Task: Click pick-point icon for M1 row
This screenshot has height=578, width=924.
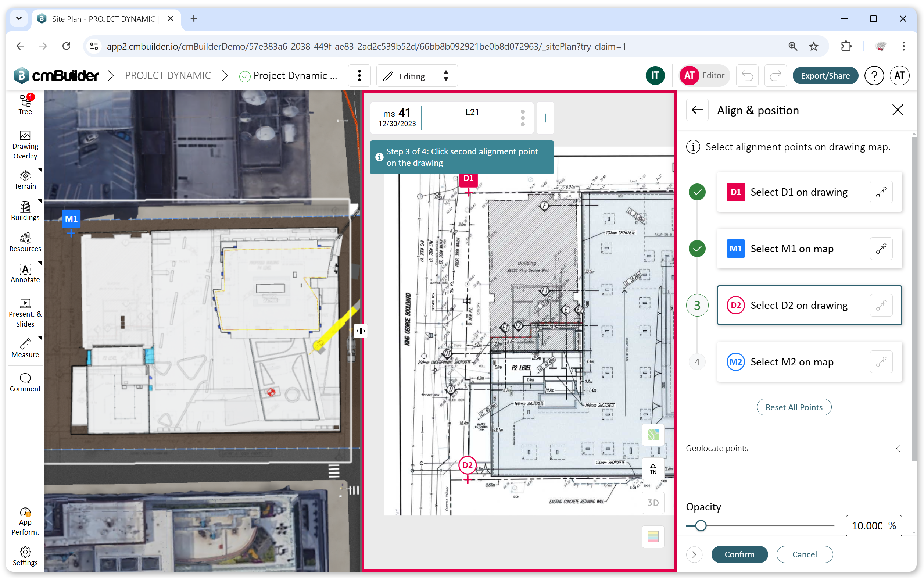Action: point(881,249)
